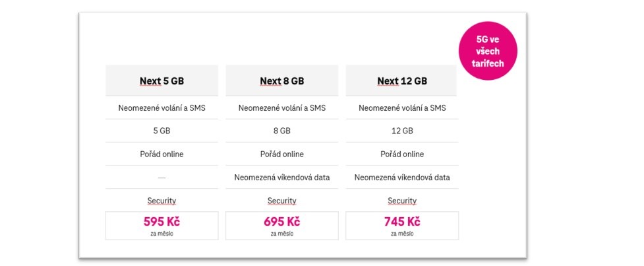This screenshot has height=266, width=644.
Task: Click Pořád online in Next 12 GB column
Action: click(x=402, y=154)
